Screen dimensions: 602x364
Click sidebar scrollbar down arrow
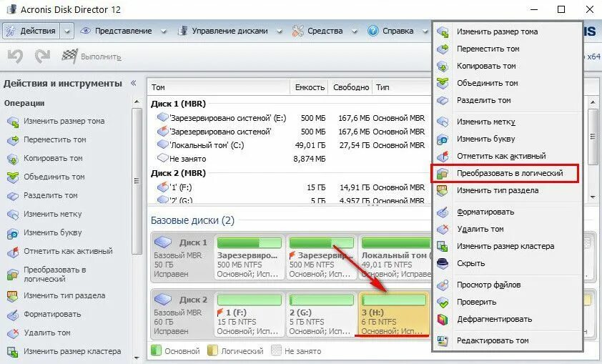137,358
